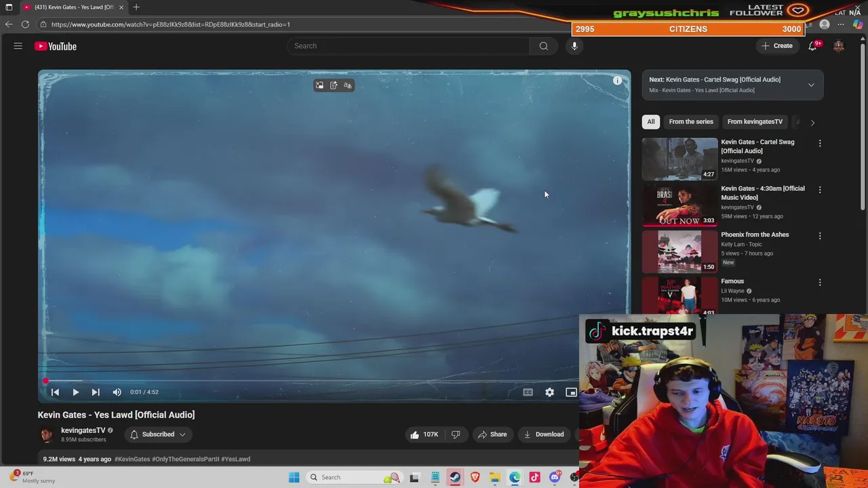Mute the video volume

[x=117, y=392]
